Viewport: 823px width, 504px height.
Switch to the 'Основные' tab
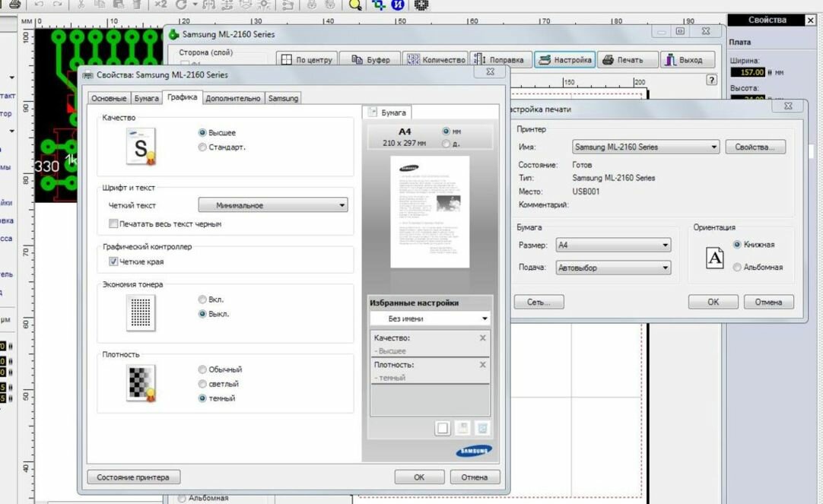[109, 98]
